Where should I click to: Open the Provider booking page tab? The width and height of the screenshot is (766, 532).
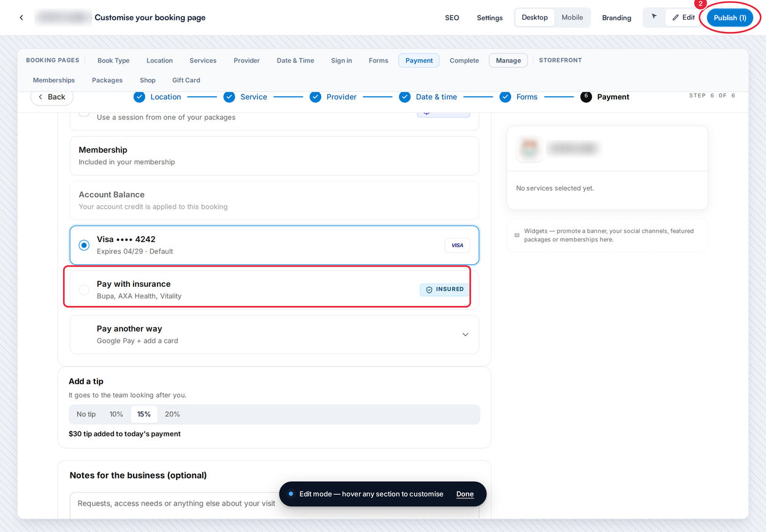click(246, 61)
